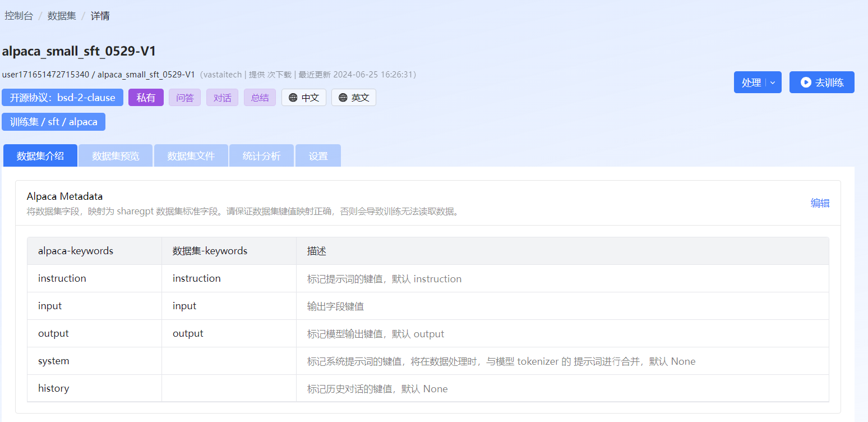
Task: Click the globe icon beside 中文
Action: 293,98
